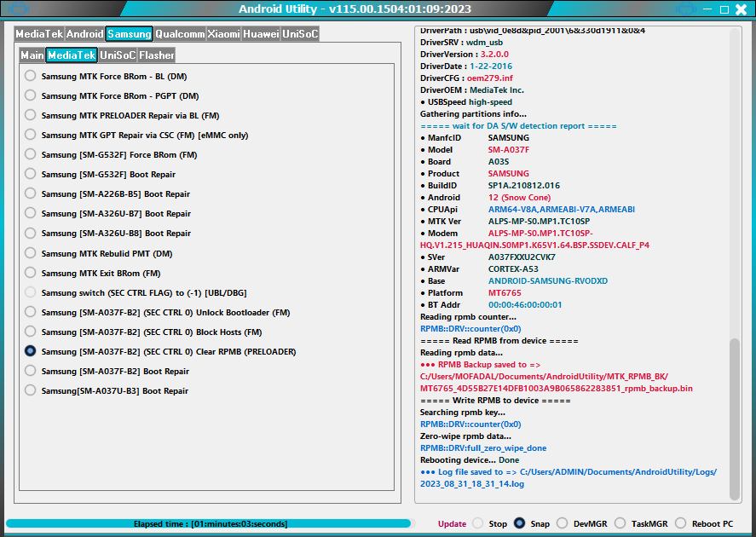This screenshot has width=756, height=537.
Task: Choose the Reboot PC radio button
Action: coord(680,523)
